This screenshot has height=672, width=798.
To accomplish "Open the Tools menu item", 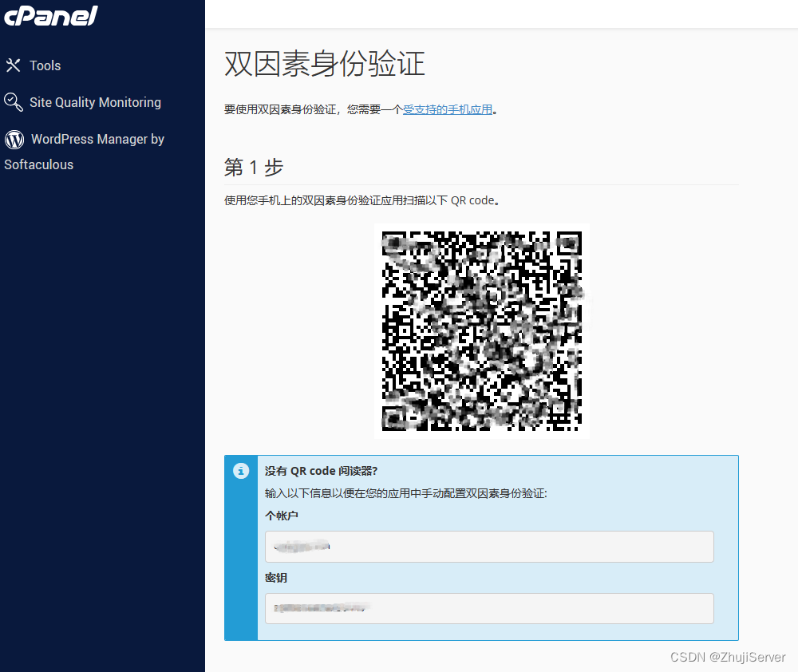I will click(45, 65).
